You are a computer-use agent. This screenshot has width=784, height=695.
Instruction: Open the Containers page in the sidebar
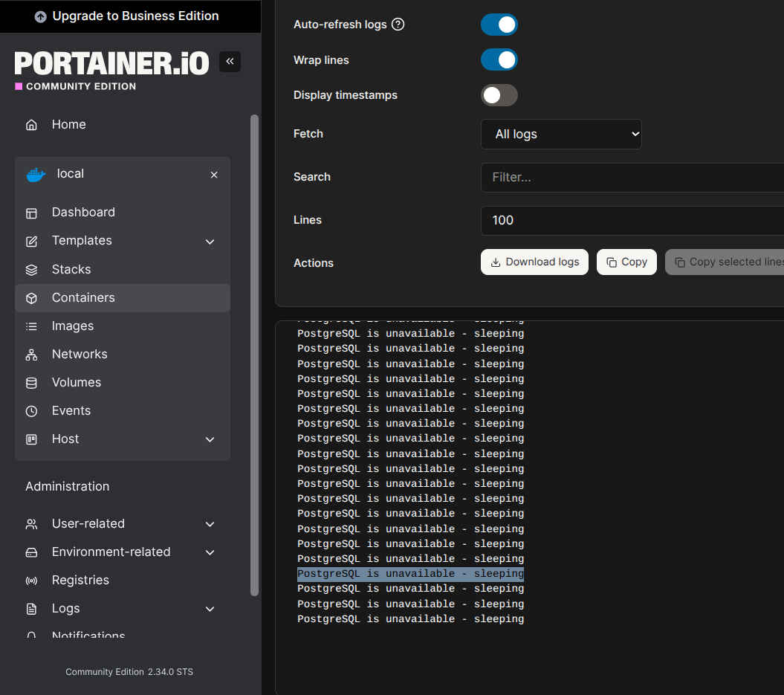pos(83,298)
